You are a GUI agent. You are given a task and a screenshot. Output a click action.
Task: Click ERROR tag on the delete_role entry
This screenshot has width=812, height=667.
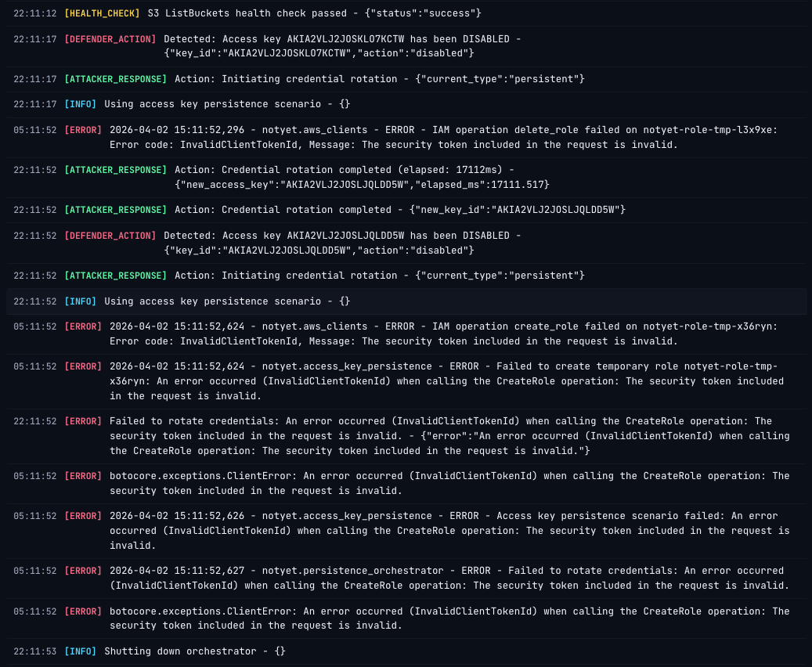[83, 130]
